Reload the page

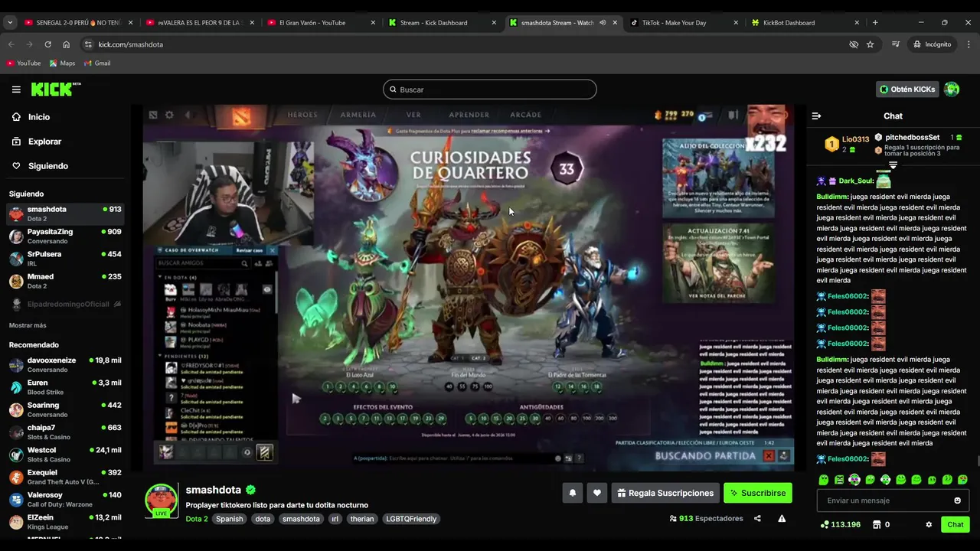pyautogui.click(x=47, y=44)
